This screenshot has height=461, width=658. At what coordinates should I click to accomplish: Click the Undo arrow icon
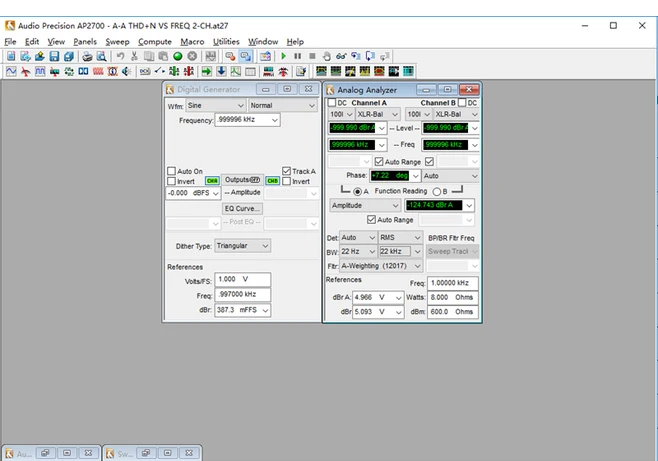pyautogui.click(x=120, y=56)
